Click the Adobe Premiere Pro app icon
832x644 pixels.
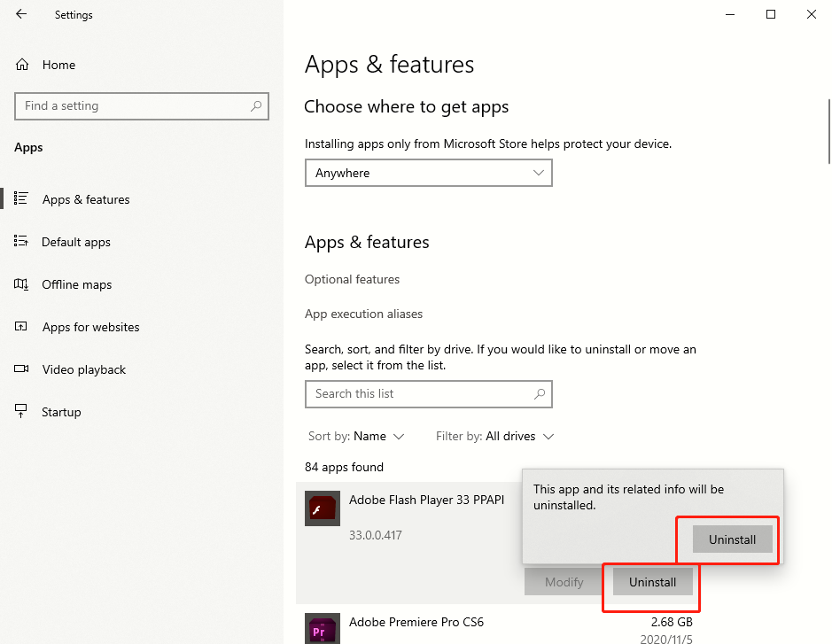point(323,629)
